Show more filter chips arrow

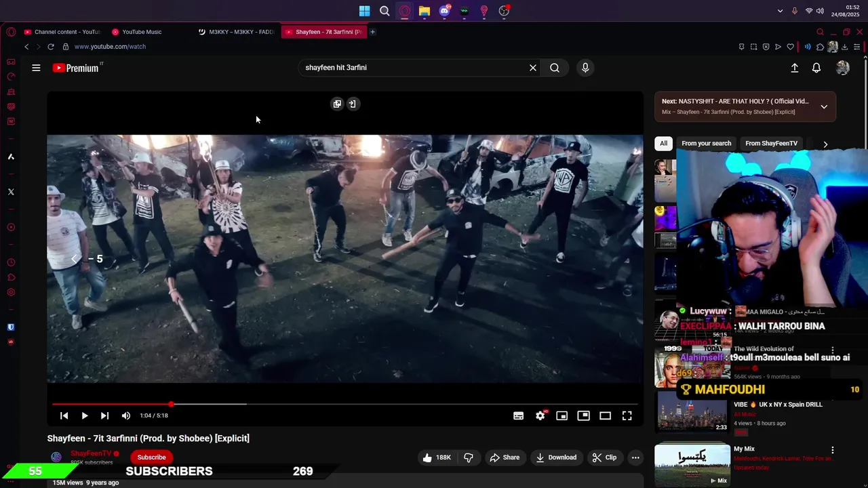point(825,144)
